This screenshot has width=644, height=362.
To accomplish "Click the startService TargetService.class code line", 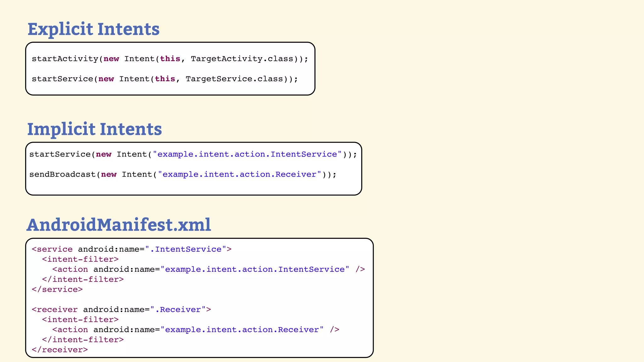I will coord(165,79).
